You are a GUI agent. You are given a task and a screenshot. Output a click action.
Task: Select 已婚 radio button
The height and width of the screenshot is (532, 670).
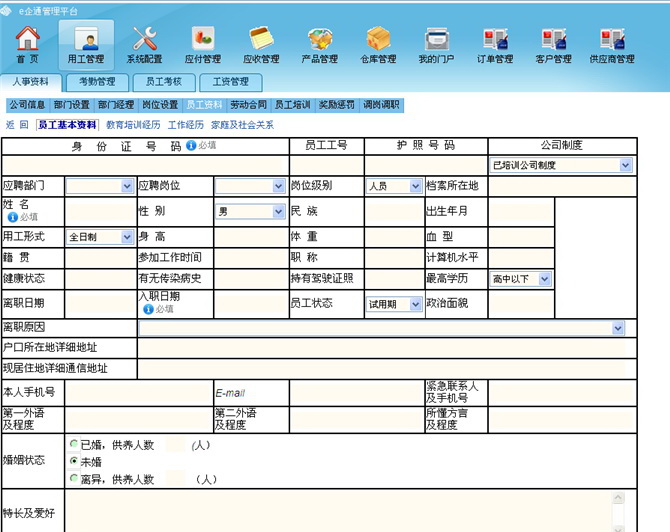click(x=74, y=444)
